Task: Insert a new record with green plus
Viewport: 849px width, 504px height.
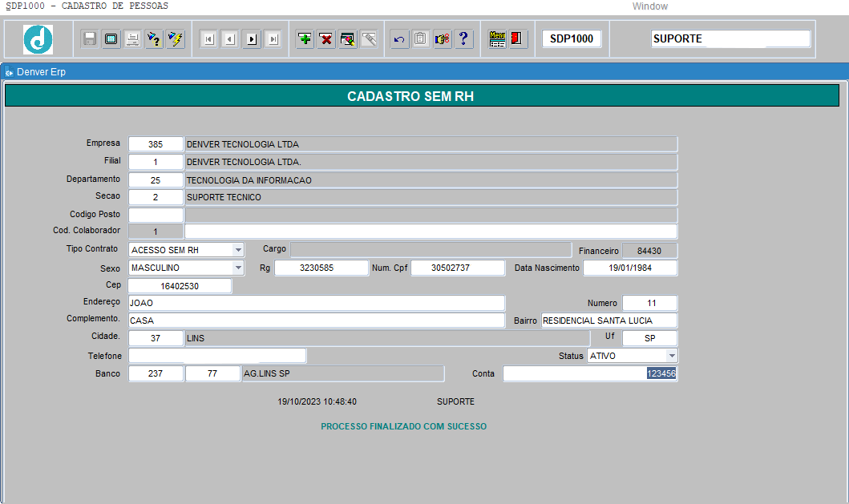Action: [x=305, y=39]
